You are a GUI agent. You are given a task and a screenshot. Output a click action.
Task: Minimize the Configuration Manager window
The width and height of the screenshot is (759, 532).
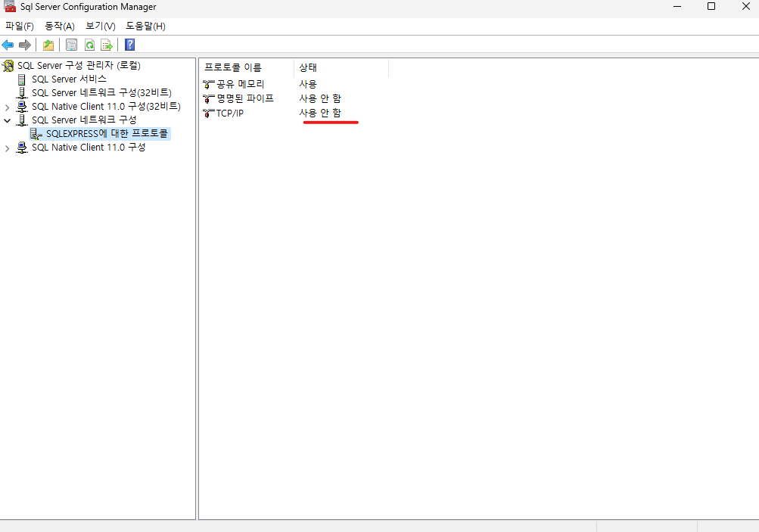pos(677,6)
